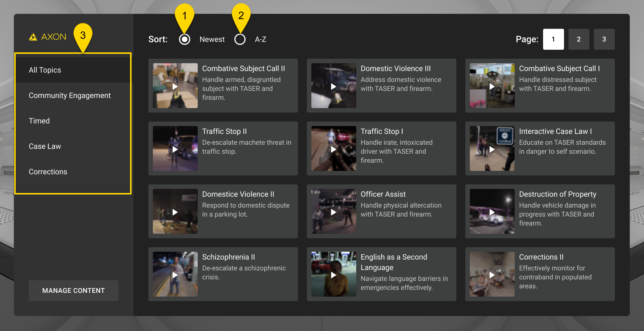644x331 pixels.
Task: Play Destruction of Property video
Action: [x=492, y=211]
